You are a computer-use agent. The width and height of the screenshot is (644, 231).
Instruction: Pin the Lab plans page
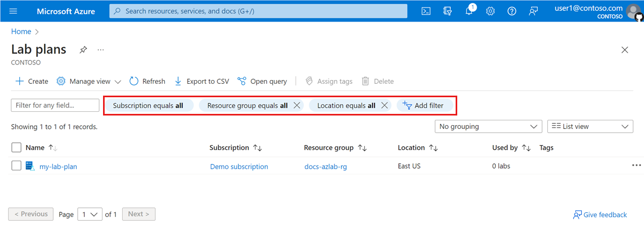click(83, 50)
